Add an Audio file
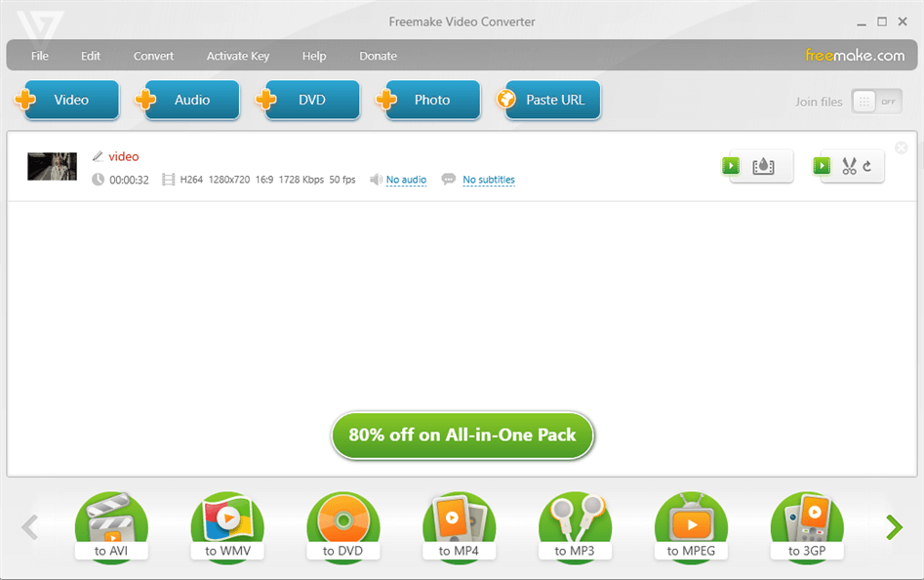 187,100
